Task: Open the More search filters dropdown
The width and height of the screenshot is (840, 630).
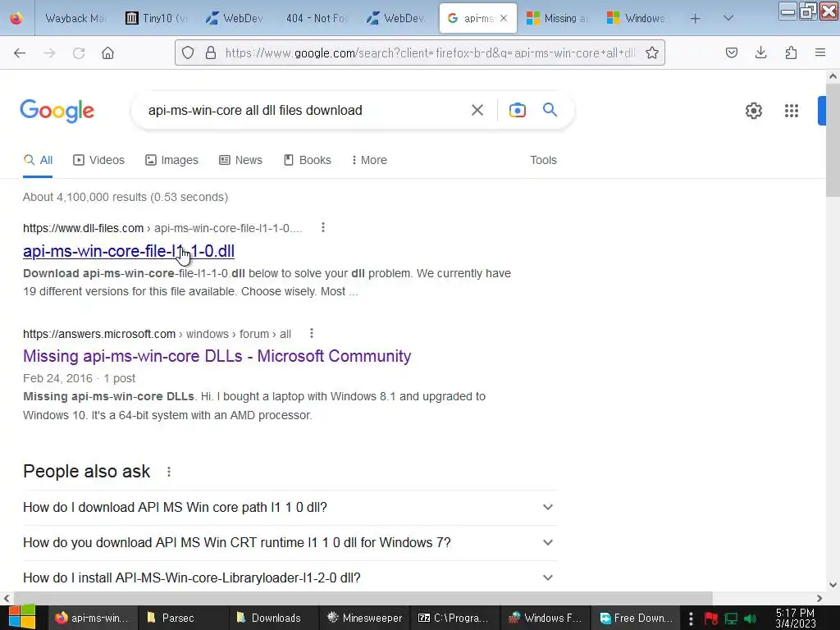Action: tap(369, 160)
